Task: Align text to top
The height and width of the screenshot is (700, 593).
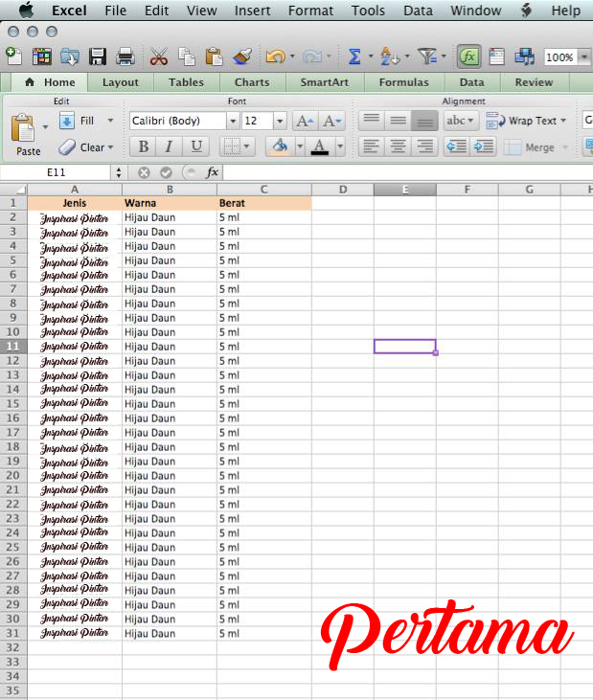Action: click(x=372, y=121)
